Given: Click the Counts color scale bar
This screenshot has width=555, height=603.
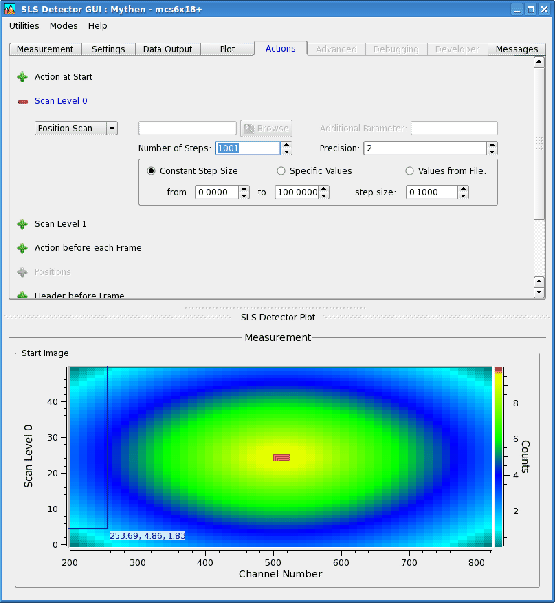Looking at the screenshot, I should pyautogui.click(x=498, y=456).
